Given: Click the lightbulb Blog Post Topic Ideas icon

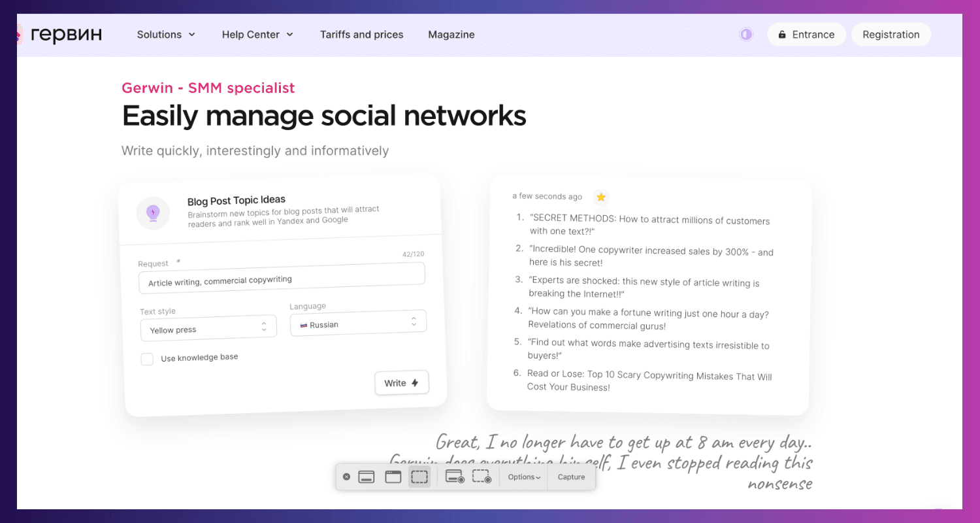Looking at the screenshot, I should pos(153,212).
